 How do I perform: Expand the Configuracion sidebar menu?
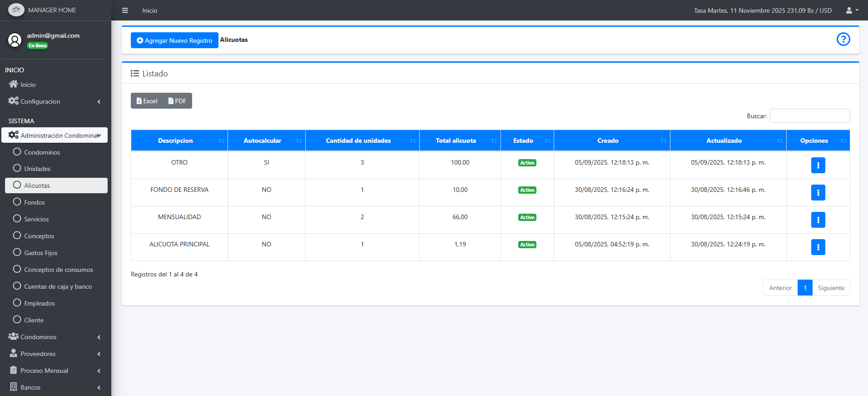tap(55, 101)
